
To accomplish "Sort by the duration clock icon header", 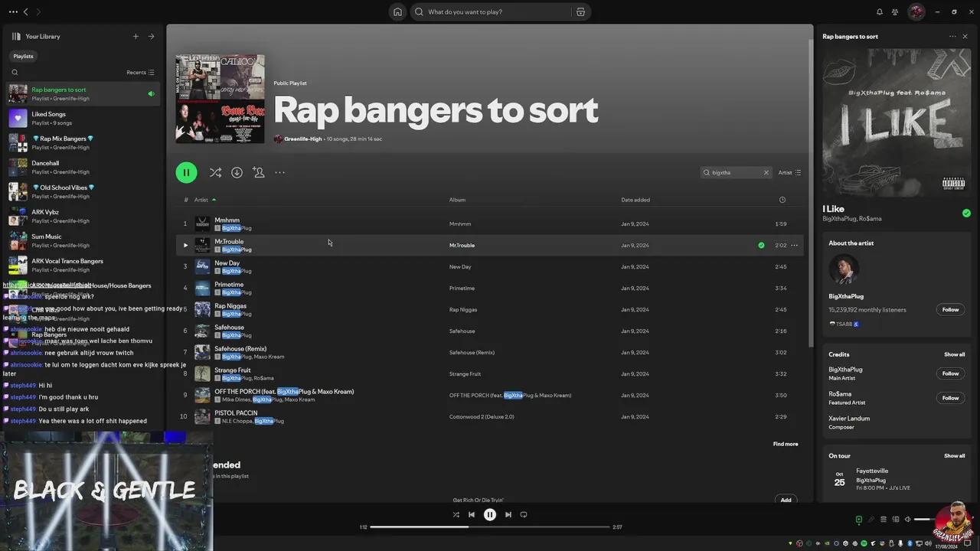I will (782, 200).
